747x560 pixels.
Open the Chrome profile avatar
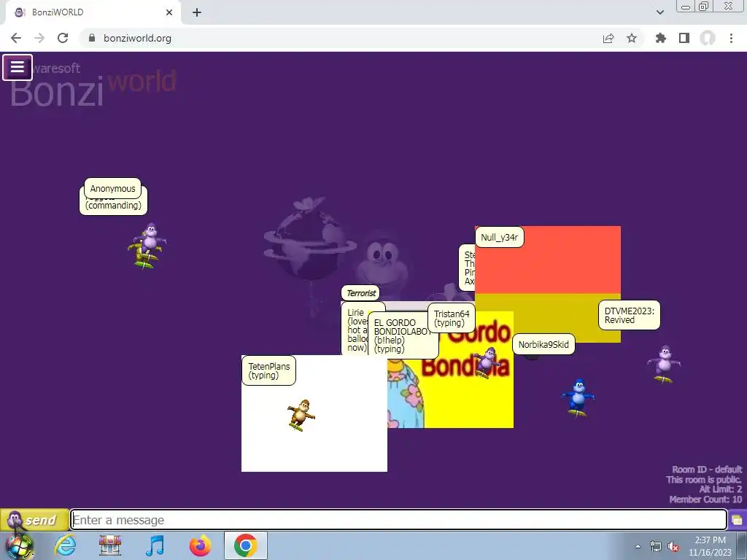pos(708,38)
